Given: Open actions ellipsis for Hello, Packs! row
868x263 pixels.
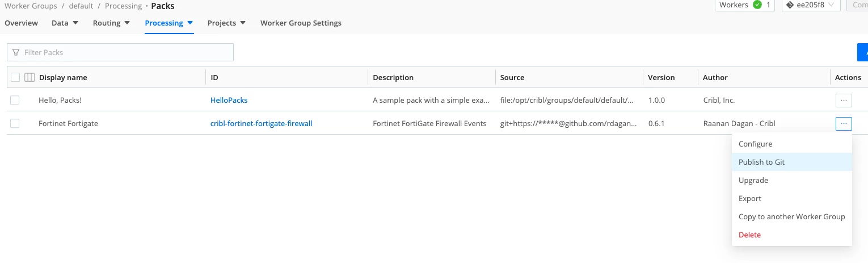Looking at the screenshot, I should click(x=843, y=100).
